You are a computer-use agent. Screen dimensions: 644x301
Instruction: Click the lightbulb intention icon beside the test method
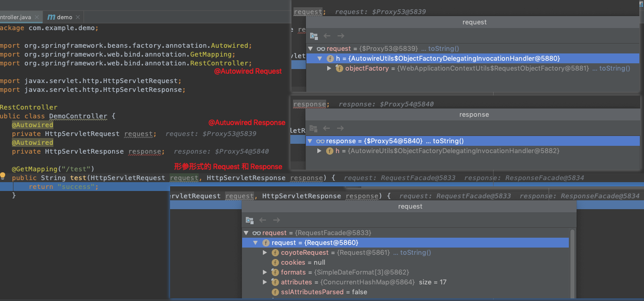[3, 176]
